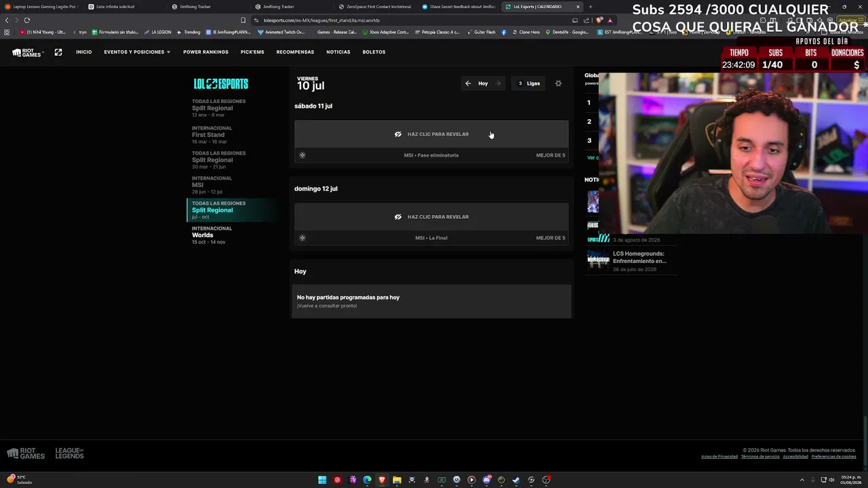The image size is (868, 488).
Task: Switch to the ZeroSpace: First Contact Invitational tab
Action: point(375,7)
